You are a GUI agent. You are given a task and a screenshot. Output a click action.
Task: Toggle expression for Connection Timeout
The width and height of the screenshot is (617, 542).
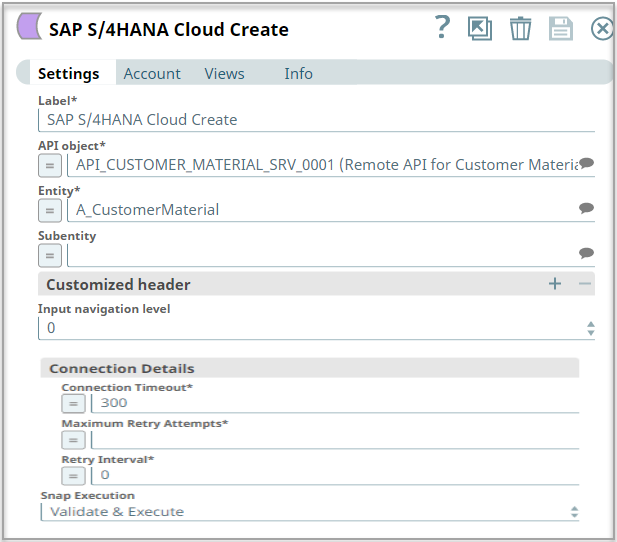click(x=73, y=404)
